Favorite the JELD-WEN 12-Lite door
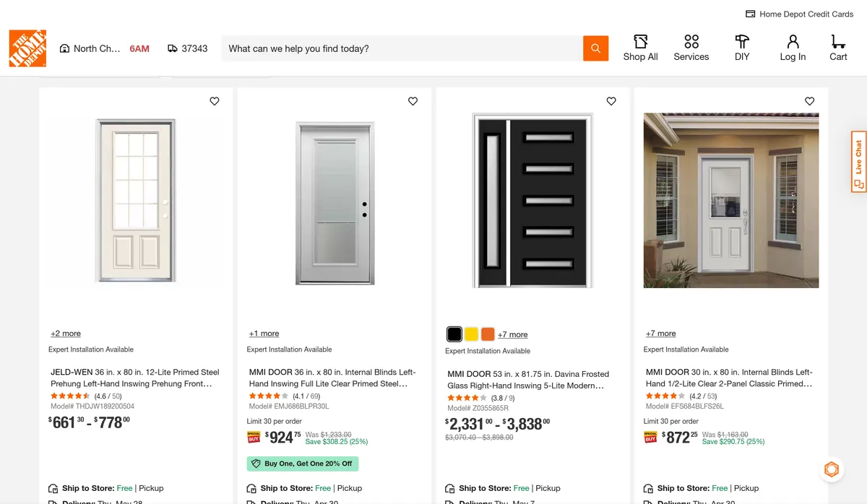 pyautogui.click(x=215, y=101)
